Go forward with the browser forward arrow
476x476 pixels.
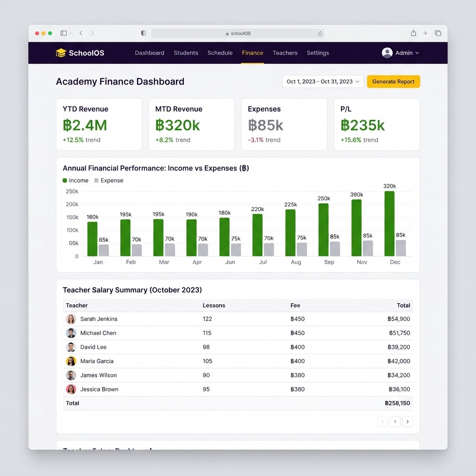(x=93, y=33)
